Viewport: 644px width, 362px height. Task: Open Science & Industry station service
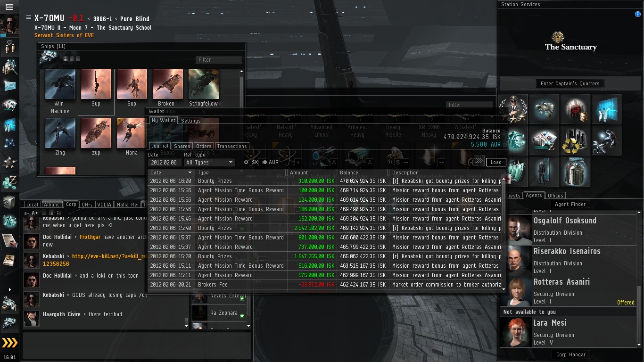point(606,109)
